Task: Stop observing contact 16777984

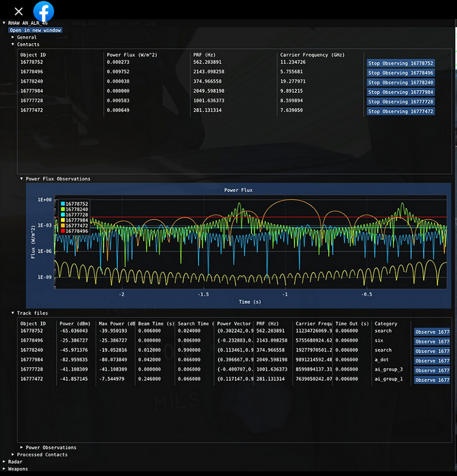Action: [401, 92]
